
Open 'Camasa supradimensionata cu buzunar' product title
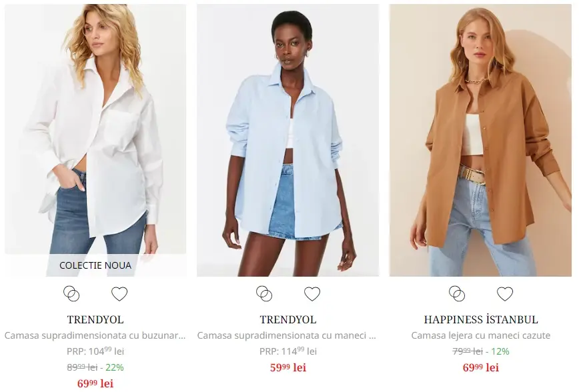tap(95, 335)
